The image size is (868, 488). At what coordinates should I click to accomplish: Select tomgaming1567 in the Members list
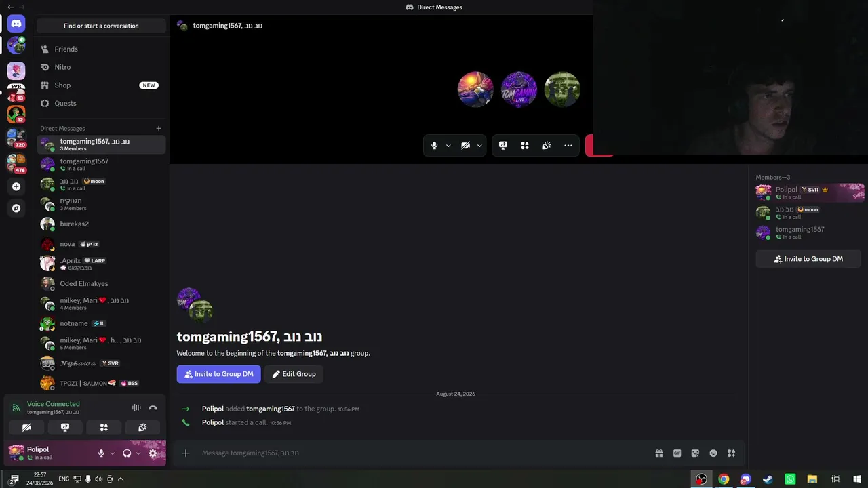point(810,232)
